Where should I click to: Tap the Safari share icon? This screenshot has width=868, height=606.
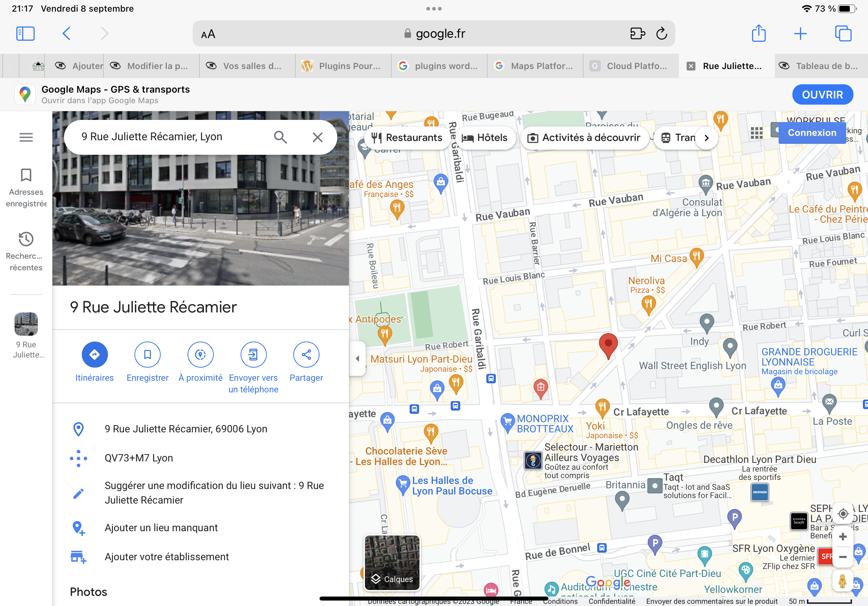pyautogui.click(x=758, y=33)
